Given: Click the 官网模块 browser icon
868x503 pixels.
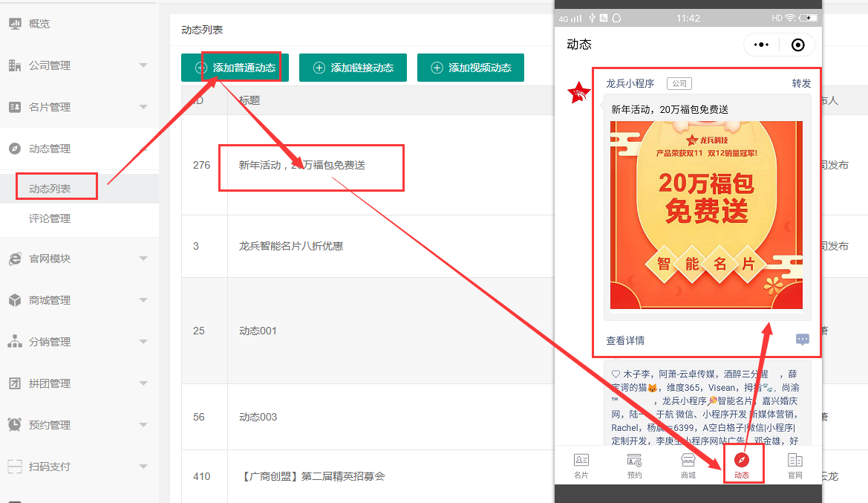Looking at the screenshot, I should [15, 259].
